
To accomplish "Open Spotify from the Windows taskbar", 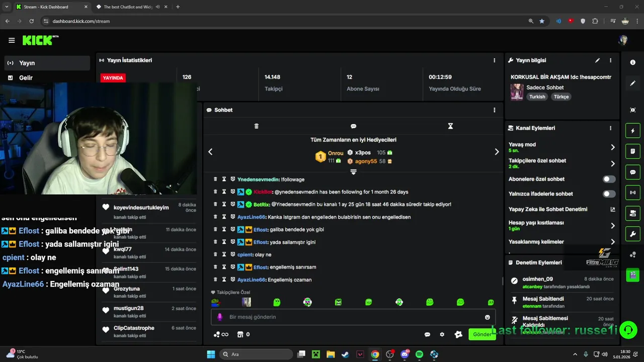I will pyautogui.click(x=419, y=354).
